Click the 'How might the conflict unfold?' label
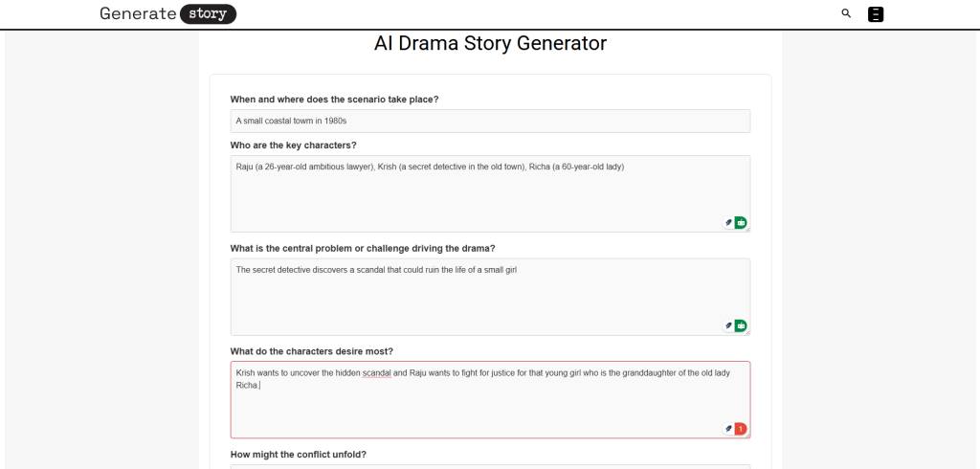Screen dimensions: 980x469 pyautogui.click(x=298, y=454)
